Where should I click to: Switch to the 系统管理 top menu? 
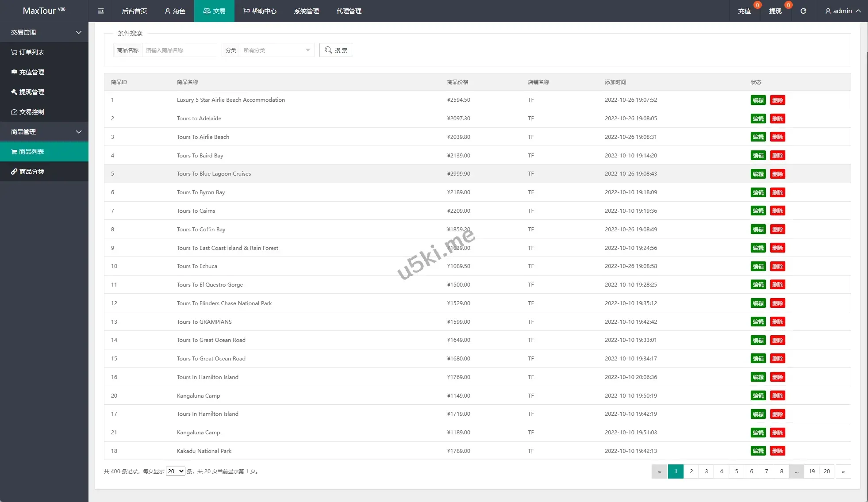pos(306,11)
